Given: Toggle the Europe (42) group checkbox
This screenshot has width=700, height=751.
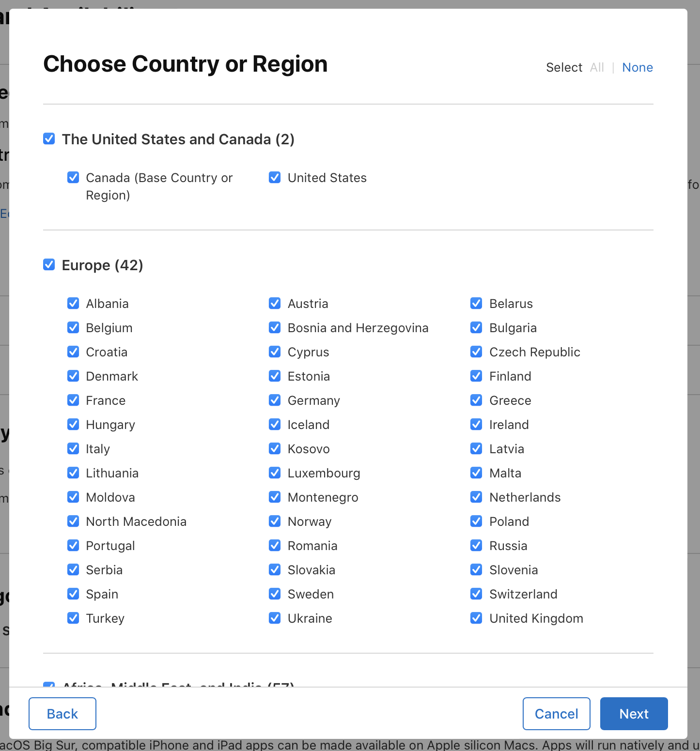Looking at the screenshot, I should (49, 264).
